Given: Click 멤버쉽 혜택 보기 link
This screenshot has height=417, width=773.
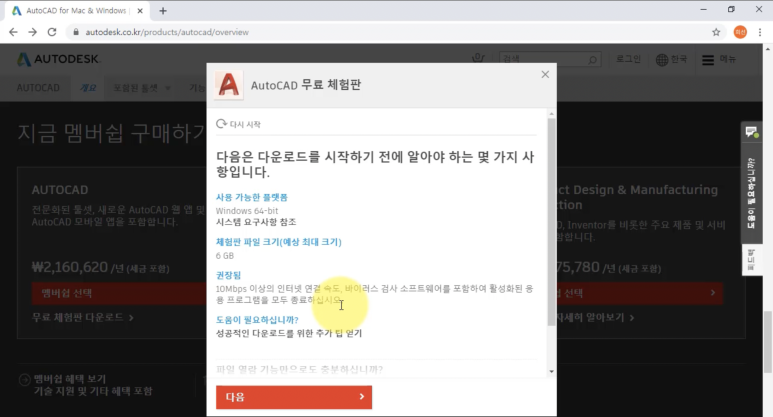Looking at the screenshot, I should (x=70, y=379).
